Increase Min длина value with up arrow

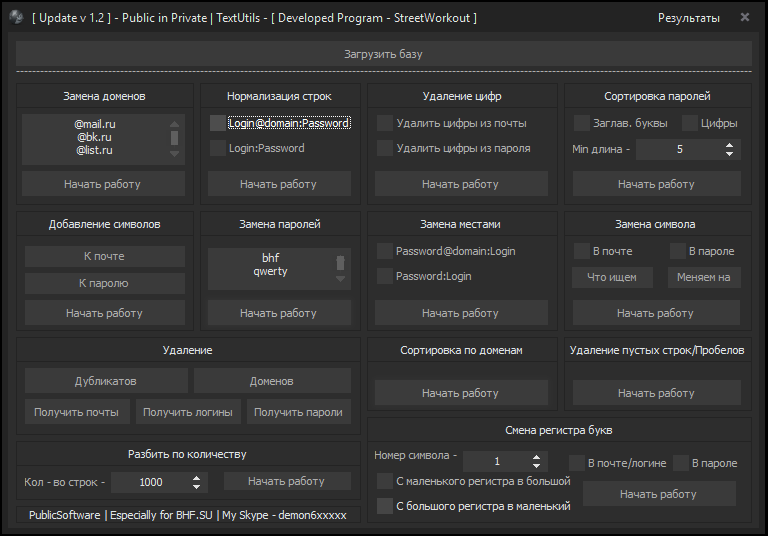coord(729,144)
